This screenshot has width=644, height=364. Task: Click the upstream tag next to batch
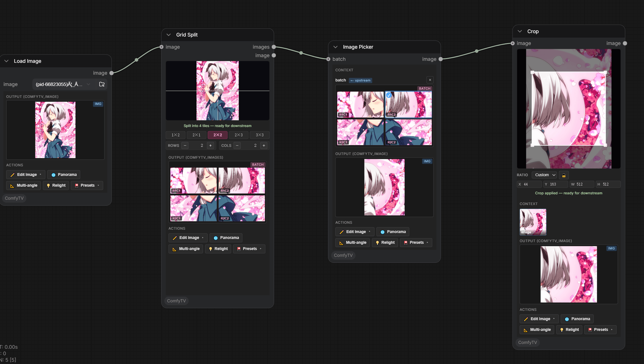[x=360, y=80]
